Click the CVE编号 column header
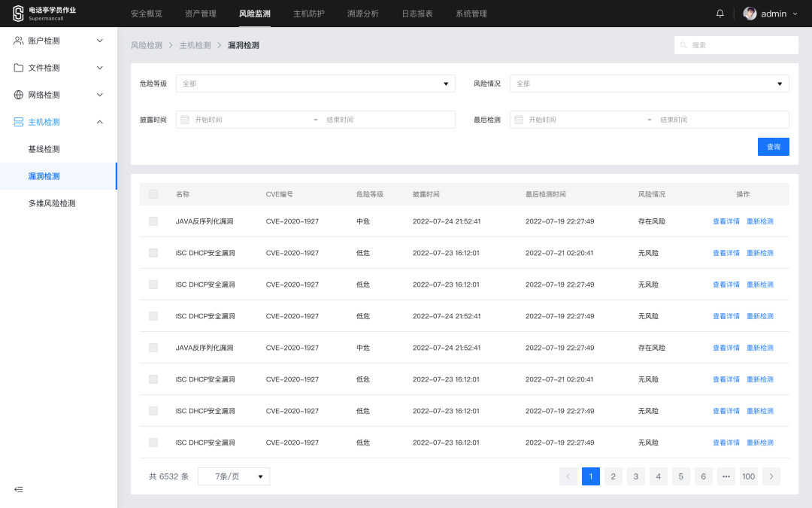This screenshot has height=508, width=812. coord(279,194)
